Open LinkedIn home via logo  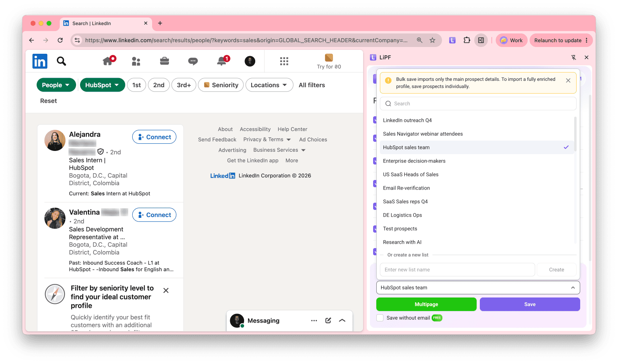40,61
